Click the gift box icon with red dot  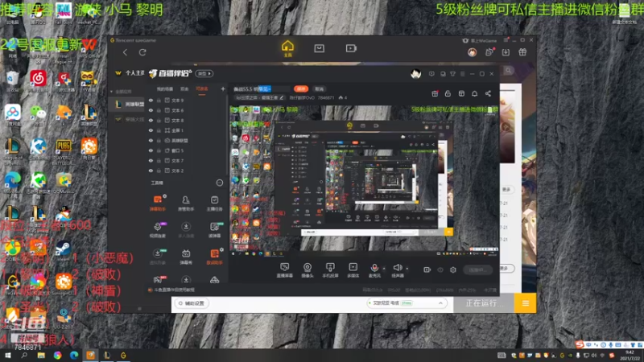tap(435, 93)
